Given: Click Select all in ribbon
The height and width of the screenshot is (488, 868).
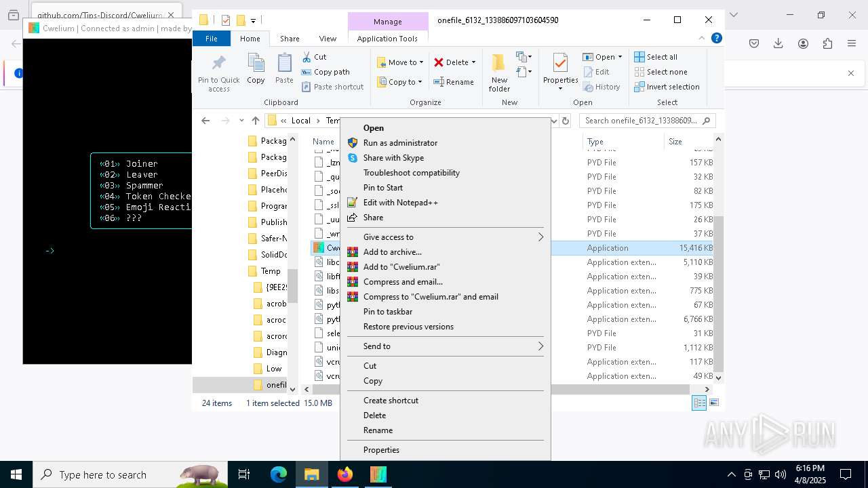Looking at the screenshot, I should (656, 57).
